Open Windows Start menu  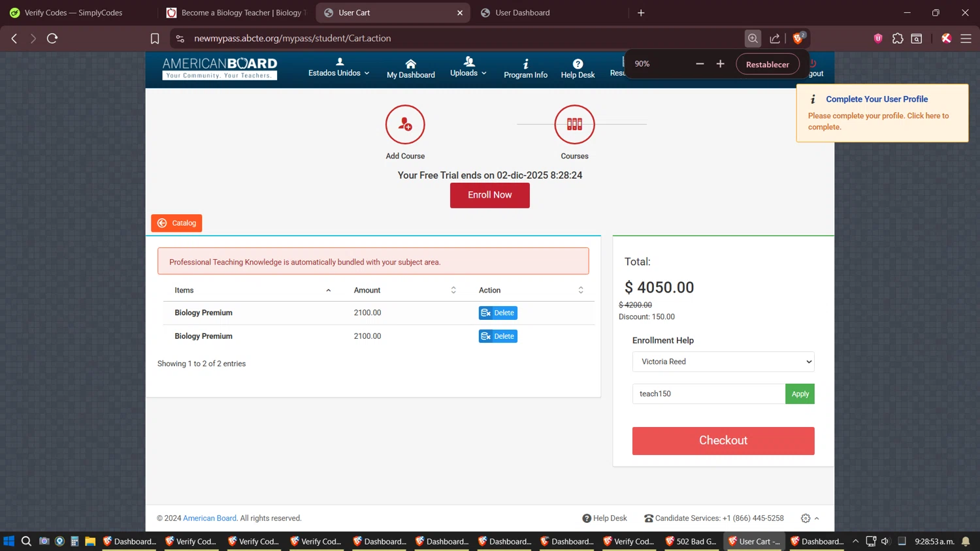tap(8, 541)
